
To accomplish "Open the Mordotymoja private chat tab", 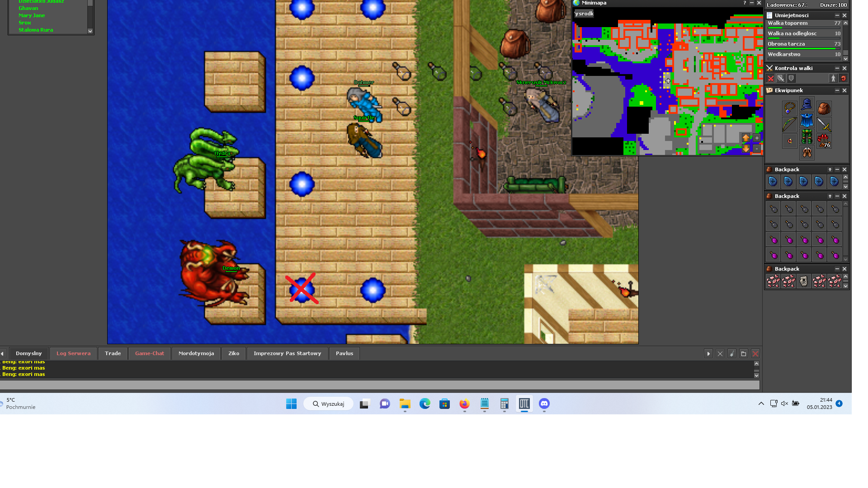I will tap(196, 353).
